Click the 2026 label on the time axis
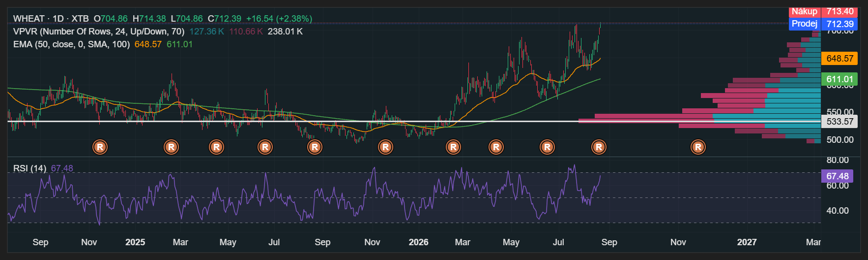This screenshot has width=868, height=260. 418,242
